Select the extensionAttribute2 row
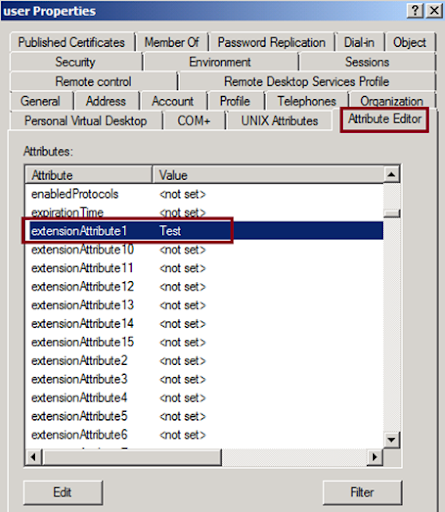The height and width of the screenshot is (512, 445). (204, 361)
